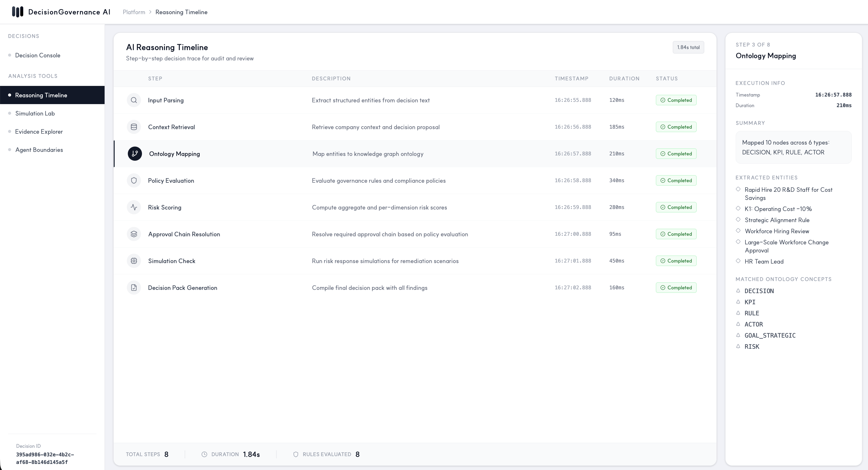The width and height of the screenshot is (868, 470).
Task: Open the Decision Console page
Action: (52, 55)
